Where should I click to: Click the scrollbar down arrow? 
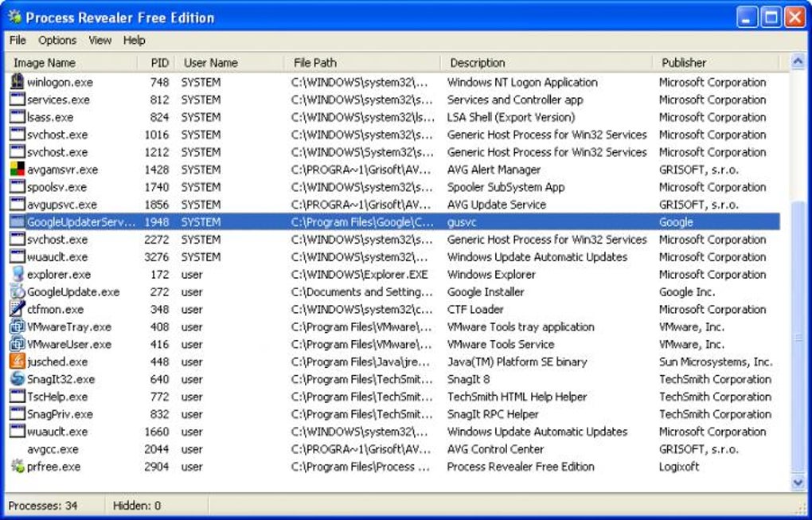[x=798, y=483]
